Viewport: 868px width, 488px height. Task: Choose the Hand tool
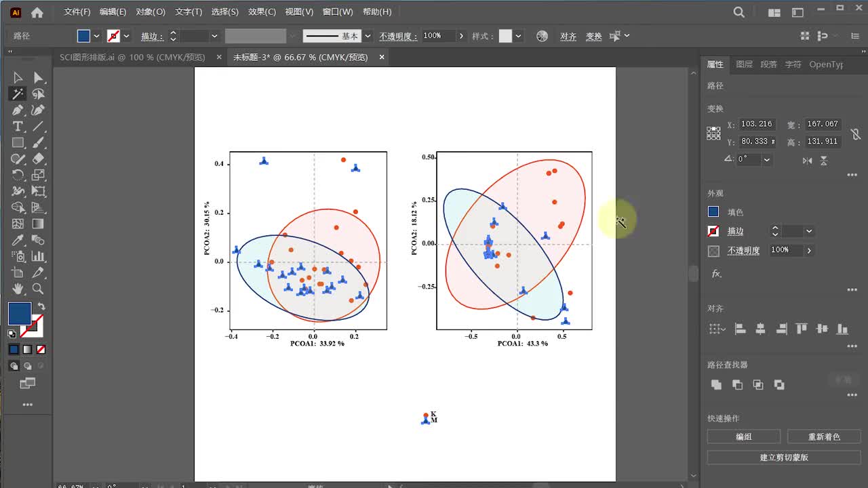[x=18, y=289]
